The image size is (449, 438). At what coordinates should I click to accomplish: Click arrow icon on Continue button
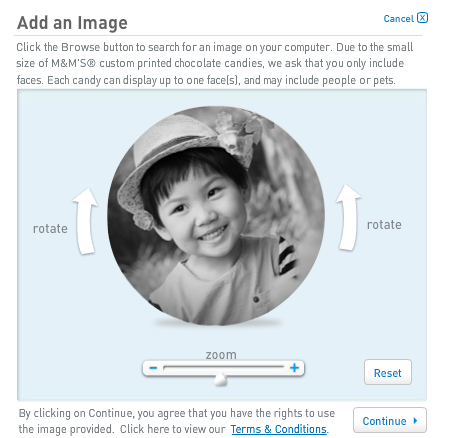point(415,421)
